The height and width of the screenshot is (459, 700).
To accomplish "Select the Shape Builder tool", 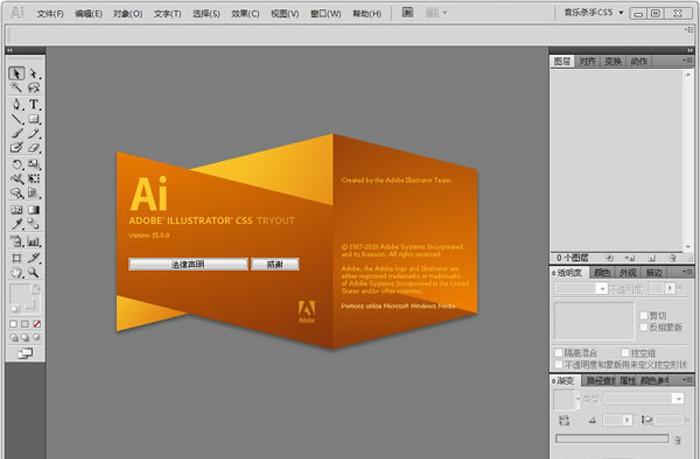I will pos(17,193).
